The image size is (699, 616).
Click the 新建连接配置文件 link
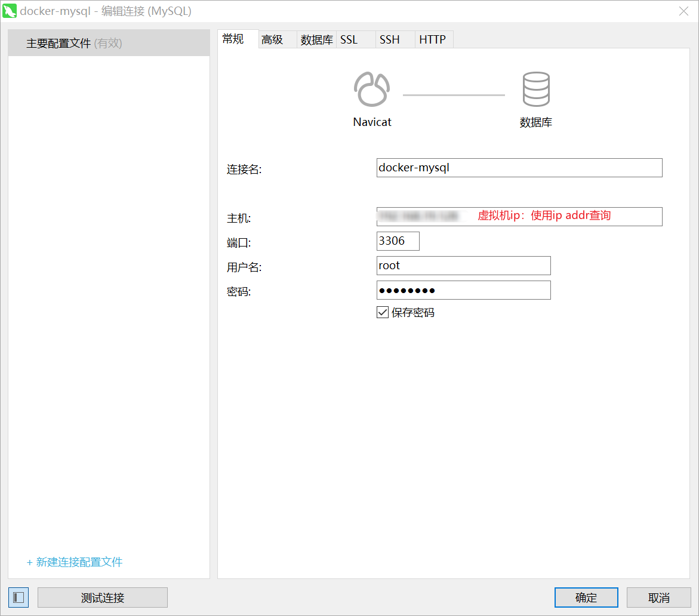point(75,562)
